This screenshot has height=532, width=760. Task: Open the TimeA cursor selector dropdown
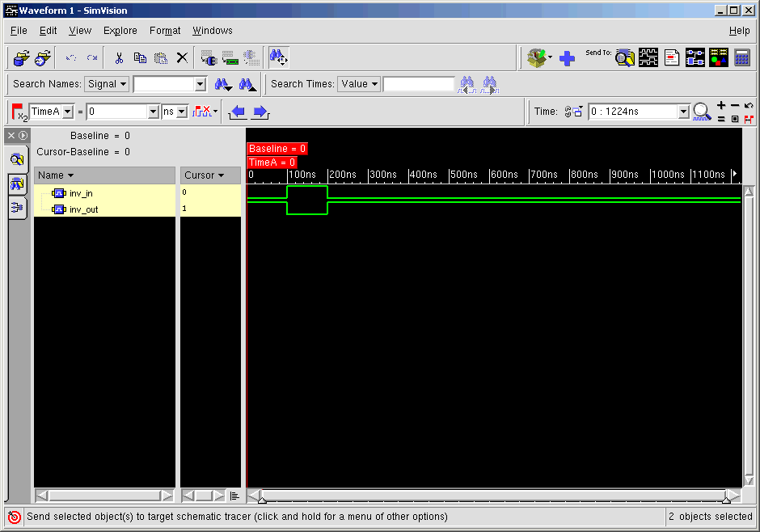(68, 112)
